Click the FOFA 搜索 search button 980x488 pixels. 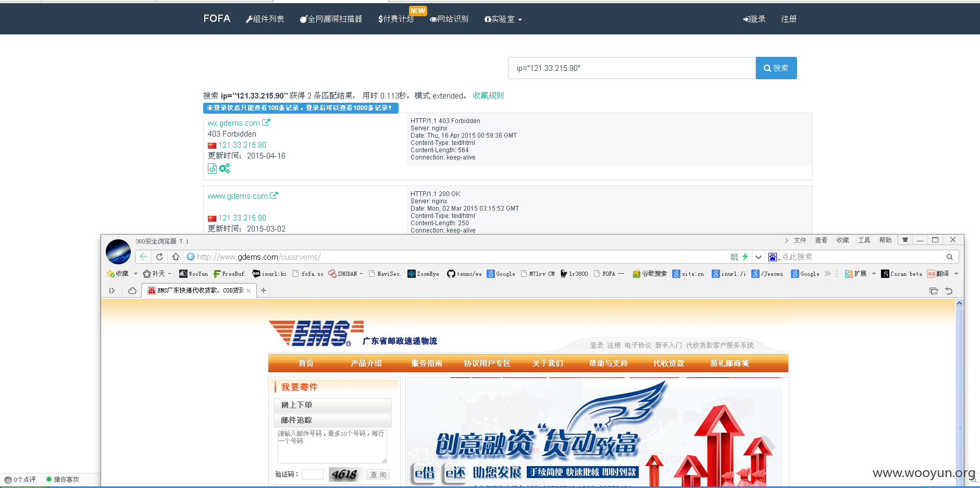(776, 68)
